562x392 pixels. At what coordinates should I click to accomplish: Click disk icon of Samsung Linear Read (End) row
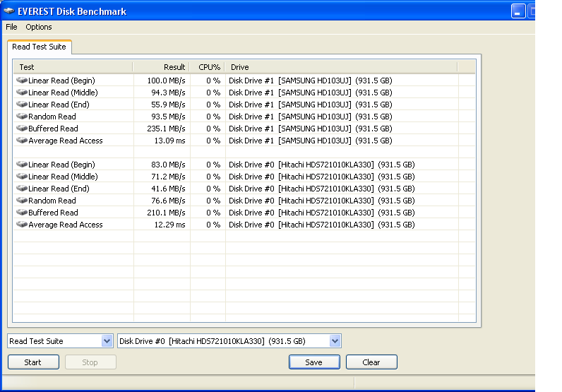pyautogui.click(x=22, y=105)
